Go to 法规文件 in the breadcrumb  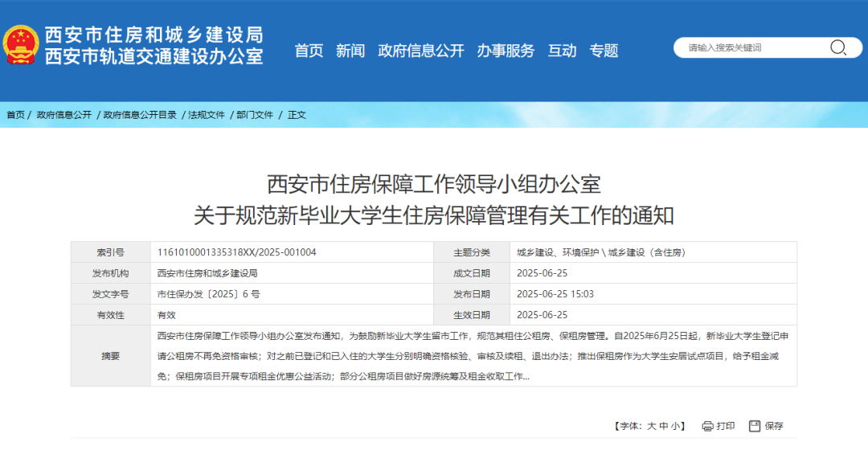tap(207, 115)
